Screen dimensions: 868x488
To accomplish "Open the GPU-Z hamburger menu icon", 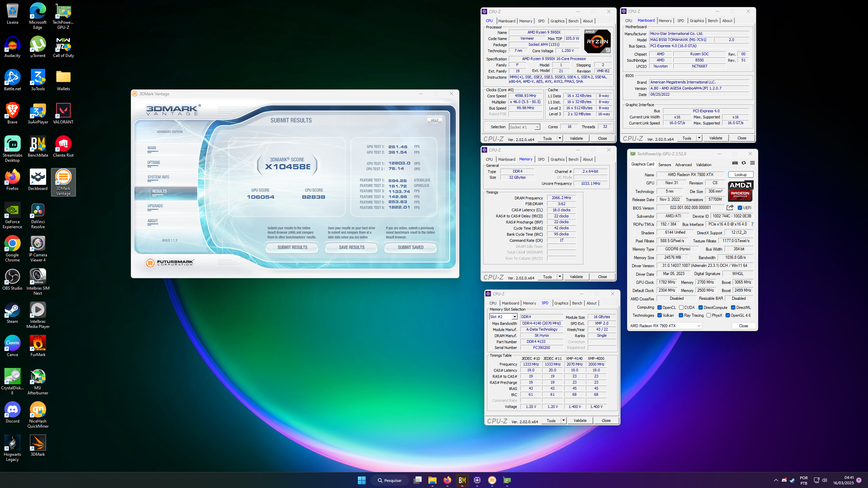I will click(x=752, y=163).
